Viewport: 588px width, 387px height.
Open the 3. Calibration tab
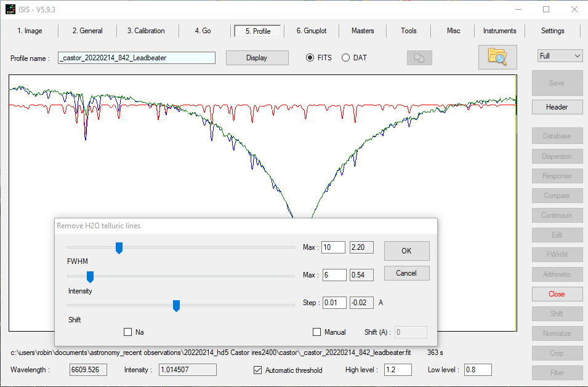click(146, 31)
